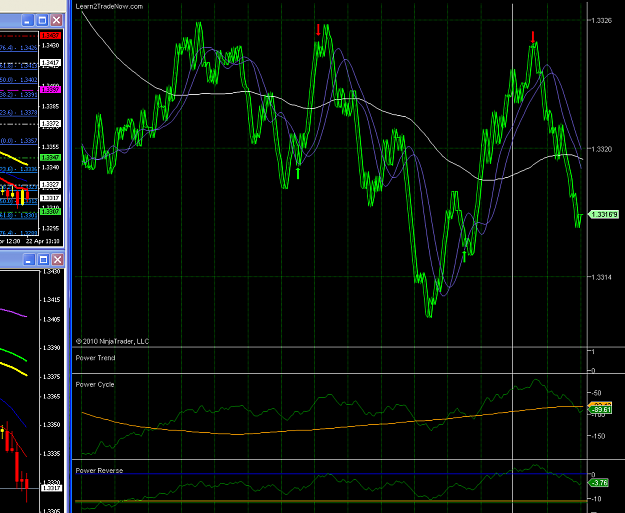Select the green 1.3347 price tag
The image size is (625, 513).
[x=51, y=158]
